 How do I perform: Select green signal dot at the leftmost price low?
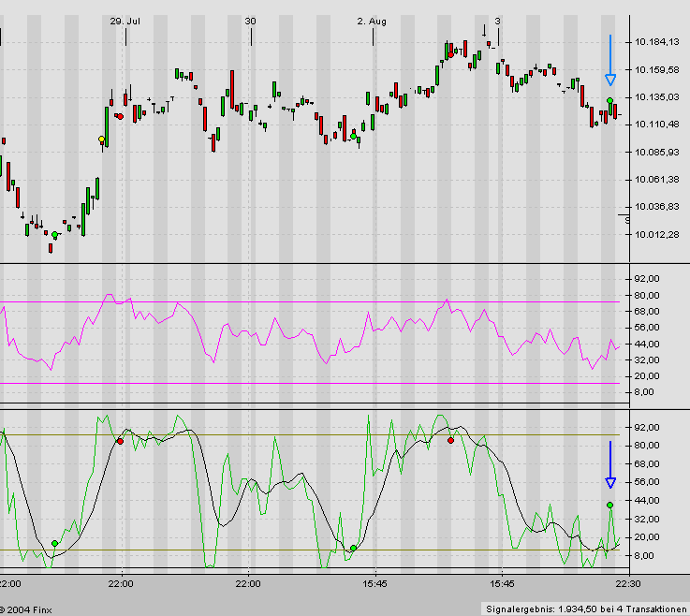tap(54, 235)
